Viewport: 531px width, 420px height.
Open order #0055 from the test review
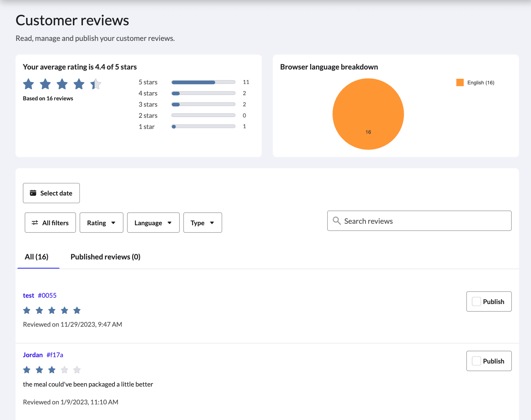point(47,295)
